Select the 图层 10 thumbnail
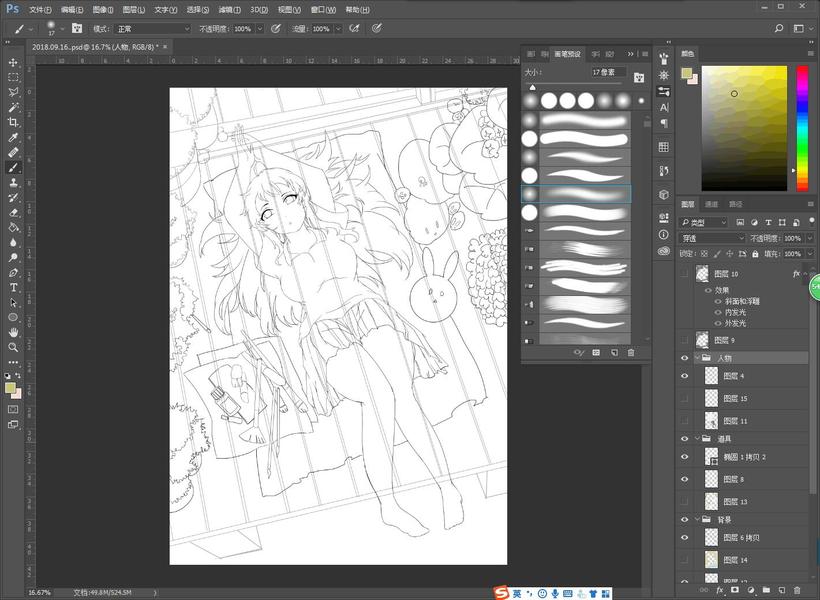This screenshot has width=820, height=600. 702,273
